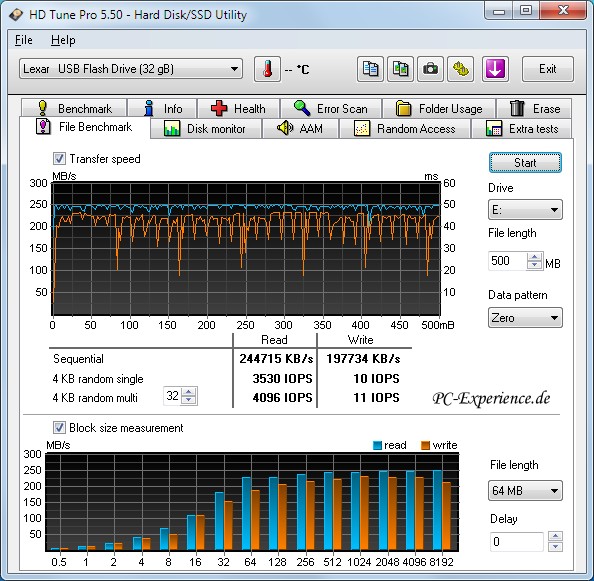The image size is (594, 581).
Task: Click the camera save screenshot icon
Action: (430, 69)
